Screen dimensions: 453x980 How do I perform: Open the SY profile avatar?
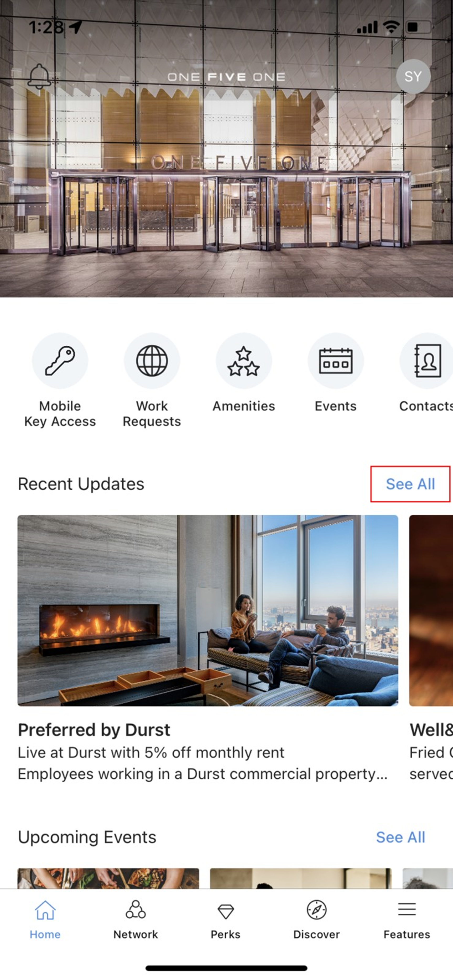(413, 76)
